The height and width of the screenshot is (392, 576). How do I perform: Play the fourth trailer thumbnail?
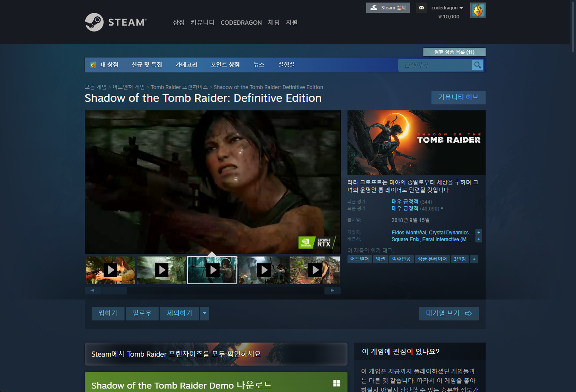pos(264,270)
